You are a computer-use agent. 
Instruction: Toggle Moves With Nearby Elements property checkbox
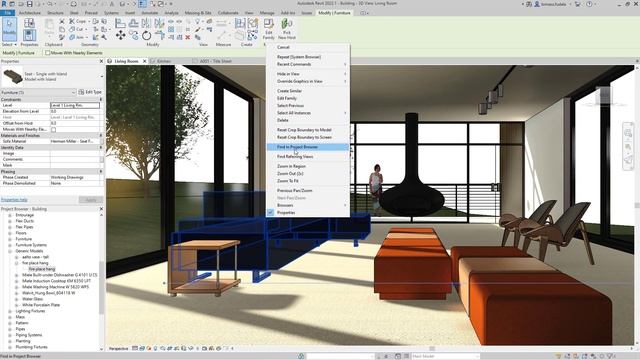tap(53, 129)
